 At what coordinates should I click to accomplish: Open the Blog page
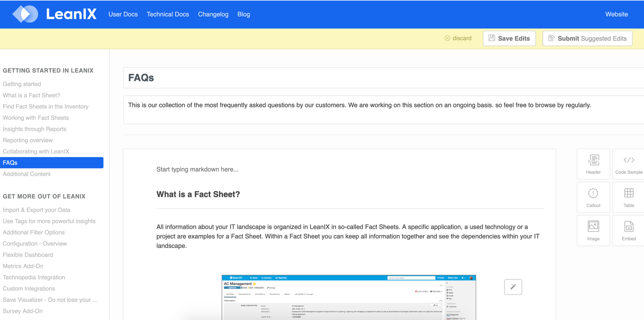coord(244,14)
